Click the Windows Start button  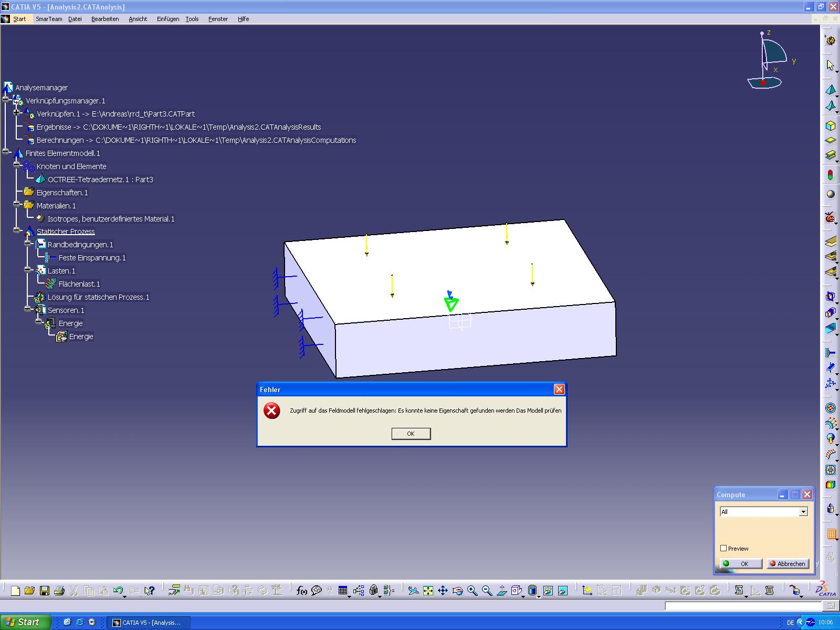pos(26,622)
